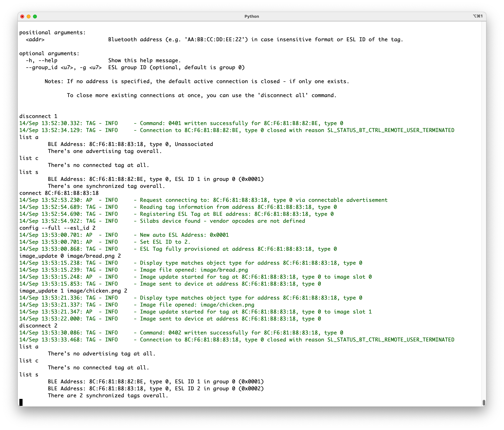Screen dimensions: 504x430
Task: Click 'New auto ESL Address: 0x0001' log line
Action: click(124, 235)
